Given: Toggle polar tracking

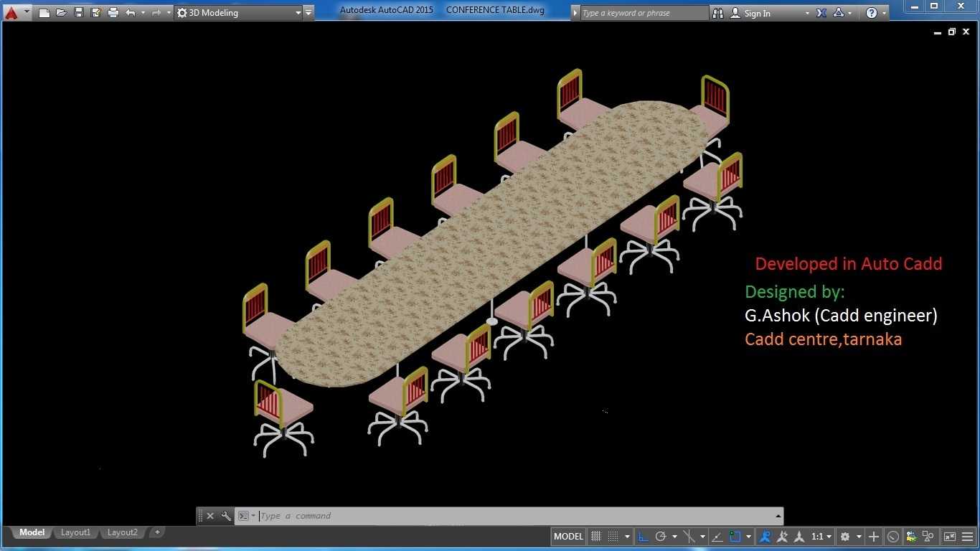Looking at the screenshot, I should tap(661, 536).
